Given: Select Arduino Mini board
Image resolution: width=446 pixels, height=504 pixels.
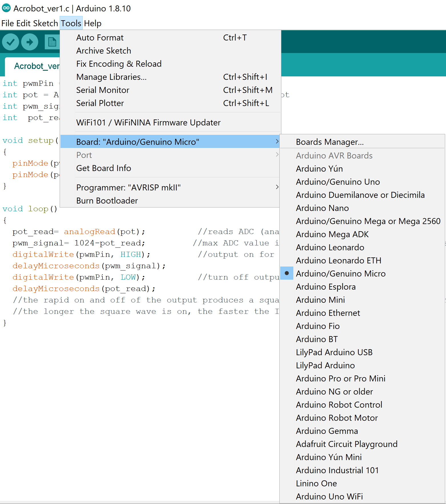Looking at the screenshot, I should coord(362,300).
